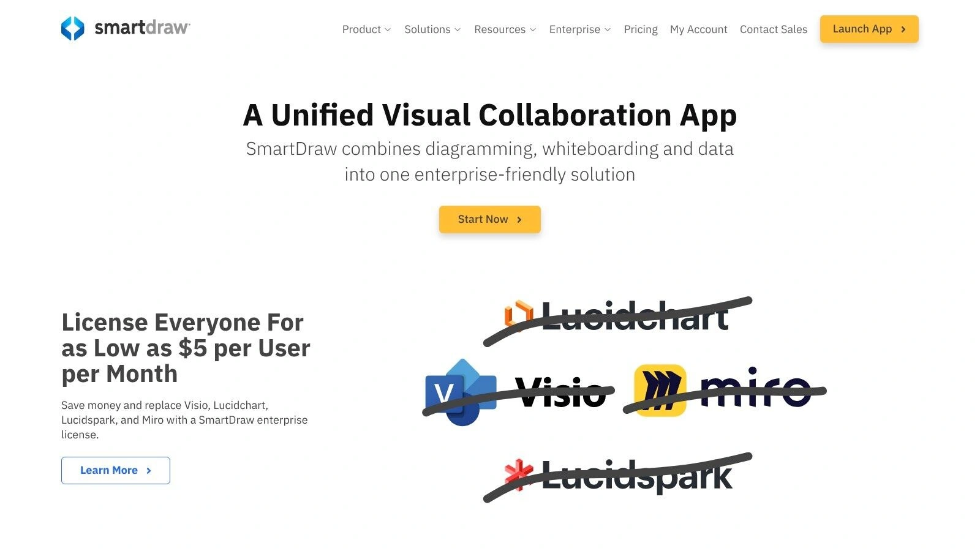Click the red Lucidspark asterisk icon
The image size is (980, 551).
(518, 474)
